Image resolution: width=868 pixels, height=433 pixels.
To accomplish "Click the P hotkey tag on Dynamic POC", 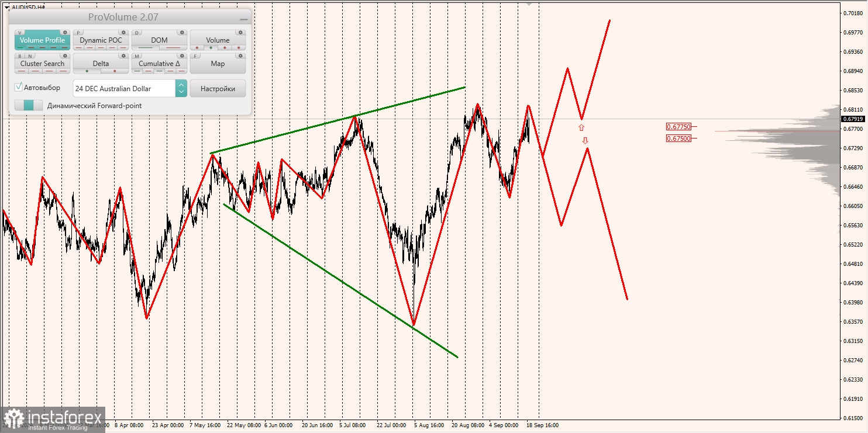I will [x=78, y=33].
